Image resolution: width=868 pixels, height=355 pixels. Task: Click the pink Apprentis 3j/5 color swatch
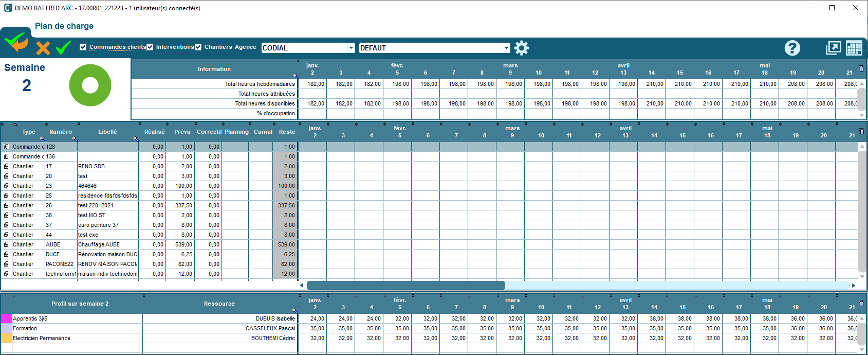pos(6,318)
